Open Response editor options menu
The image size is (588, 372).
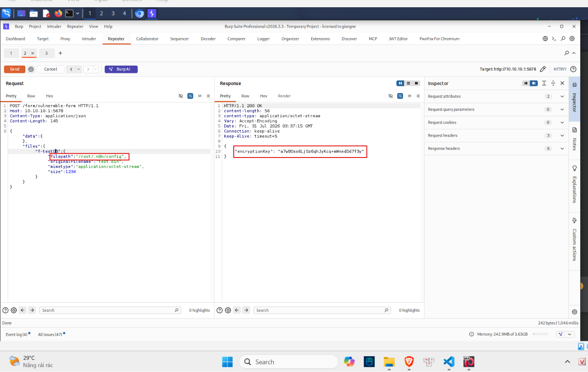418,96
